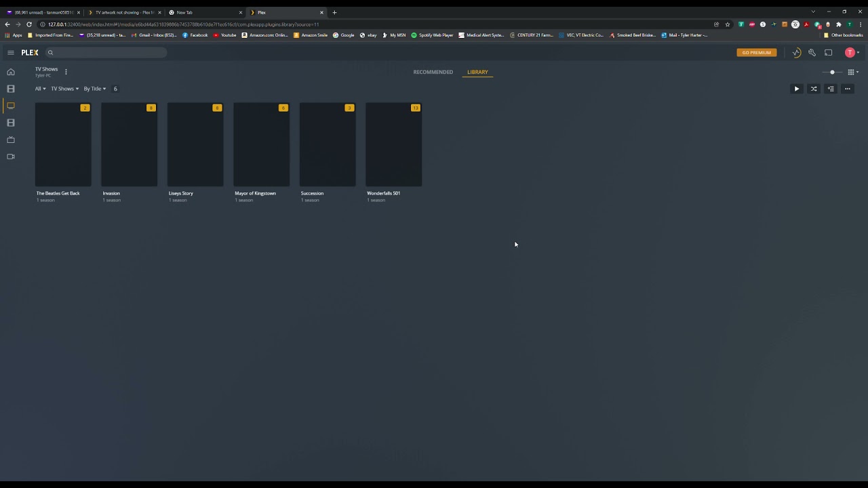Open a new browser tab
This screenshot has width=868, height=488.
click(x=334, y=12)
